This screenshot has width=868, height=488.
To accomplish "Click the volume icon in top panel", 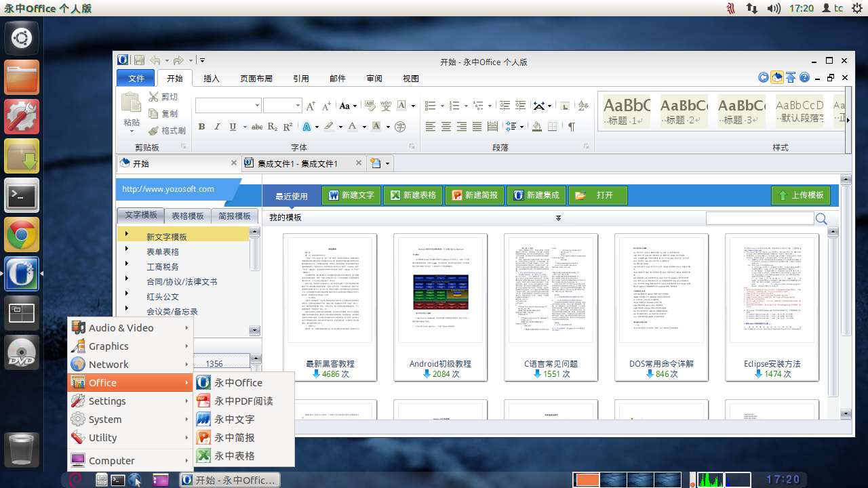I will [774, 8].
